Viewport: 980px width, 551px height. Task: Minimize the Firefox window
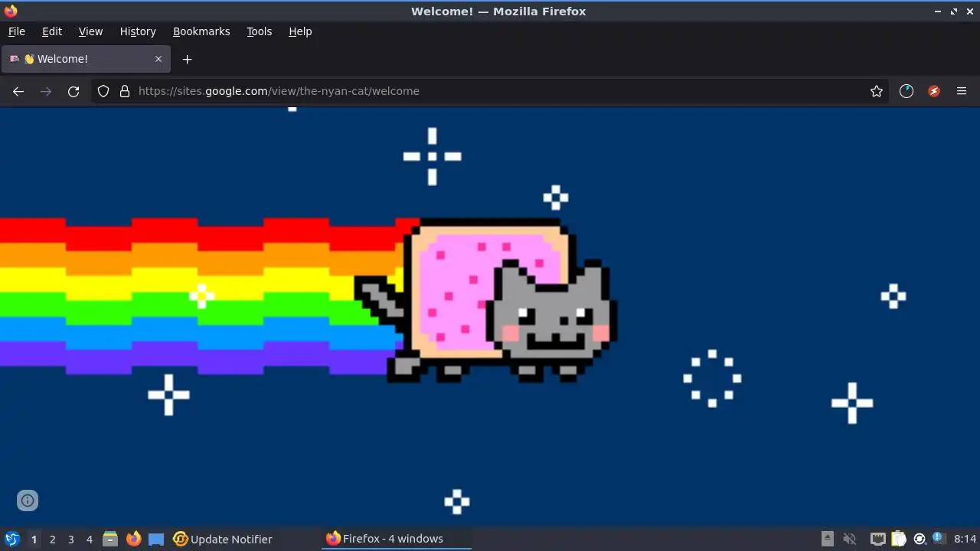pyautogui.click(x=938, y=11)
